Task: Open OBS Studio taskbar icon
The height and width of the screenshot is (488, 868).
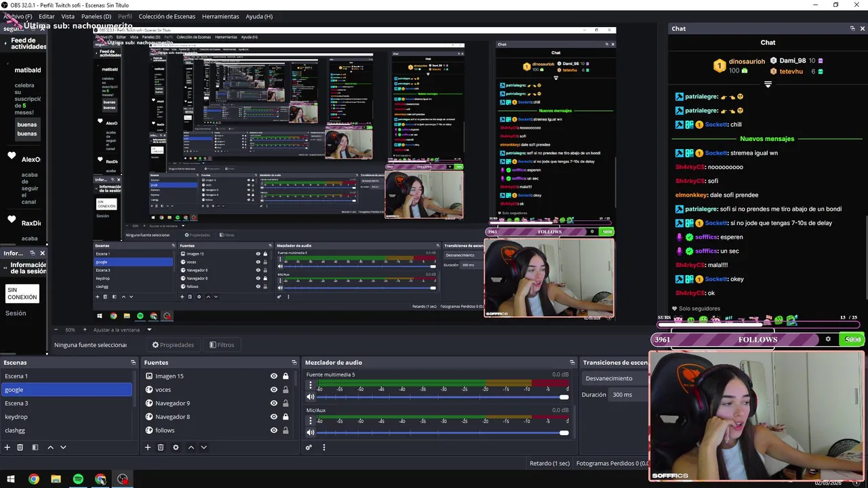Action: click(x=123, y=479)
